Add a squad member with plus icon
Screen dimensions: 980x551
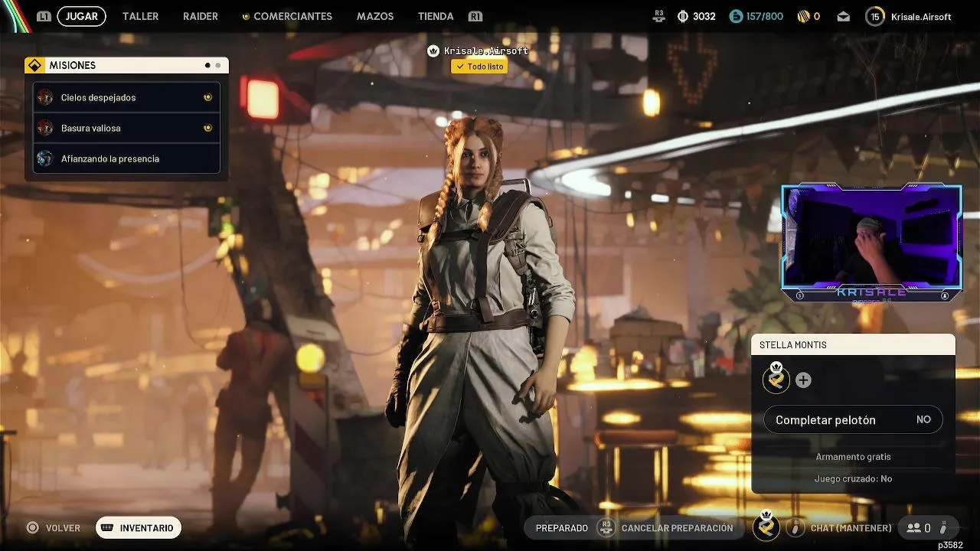tap(803, 380)
